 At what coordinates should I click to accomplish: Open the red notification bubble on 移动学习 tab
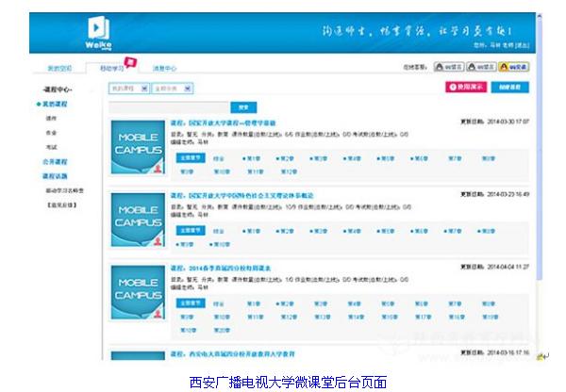(x=131, y=63)
